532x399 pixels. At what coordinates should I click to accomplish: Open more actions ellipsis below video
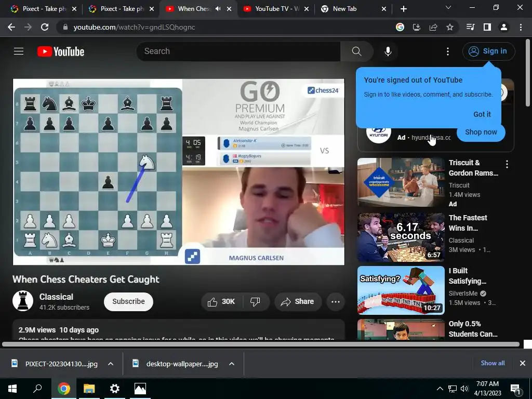[336, 302]
